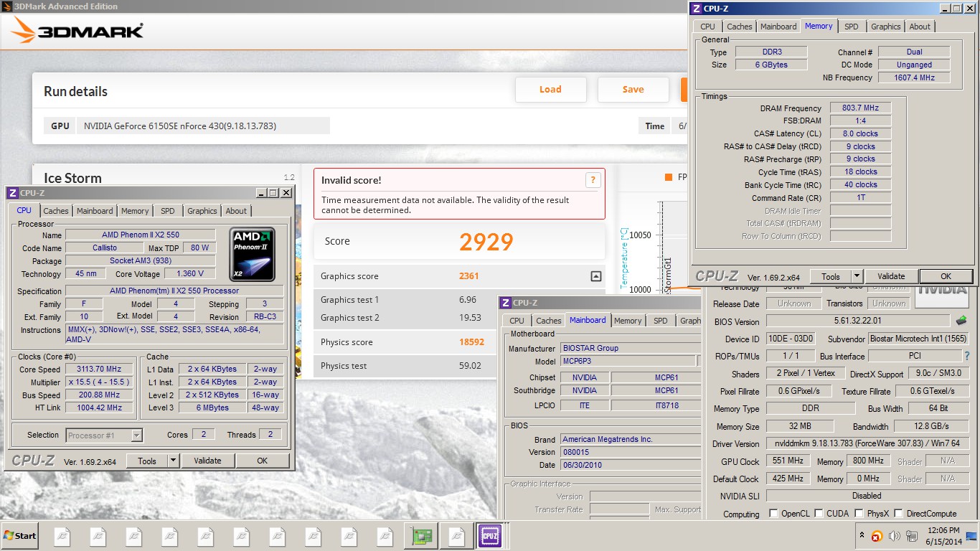
Task: Open SPD tab in CPU-Z Memory window
Action: (851, 27)
